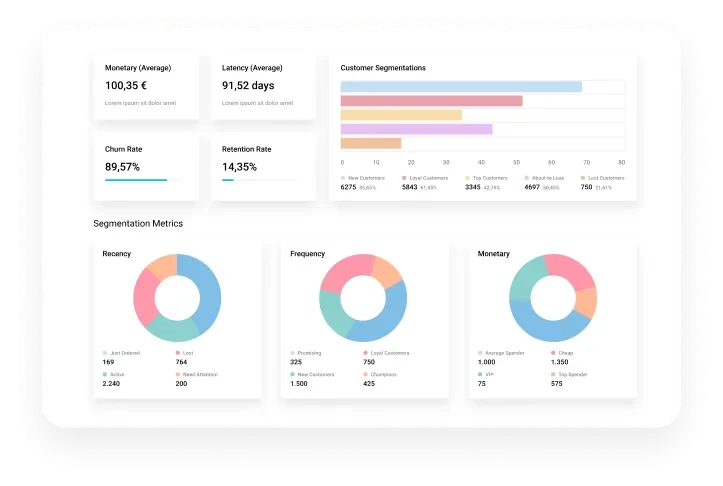Select the Top Customers legend dot

point(467,178)
